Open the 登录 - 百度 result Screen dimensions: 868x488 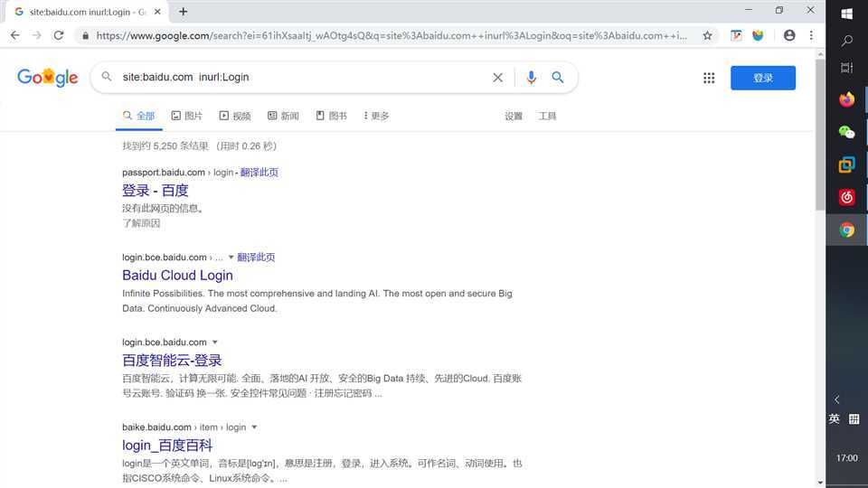[156, 191]
